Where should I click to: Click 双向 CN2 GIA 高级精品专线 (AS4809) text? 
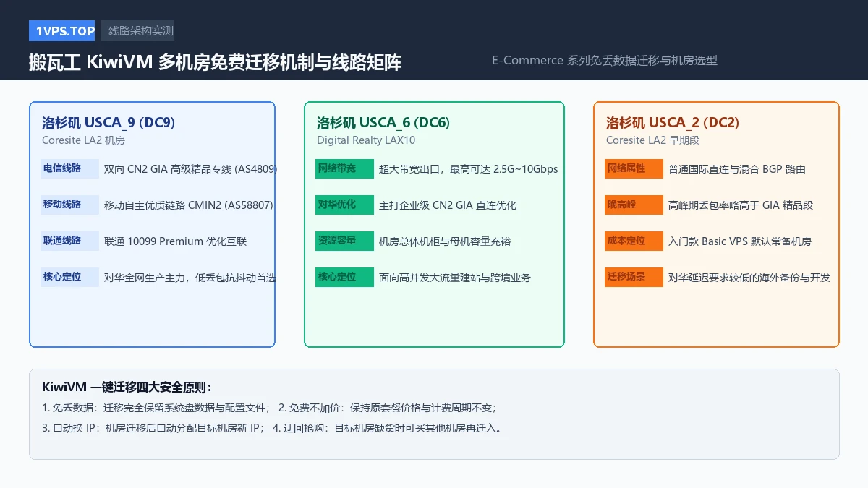[191, 169]
